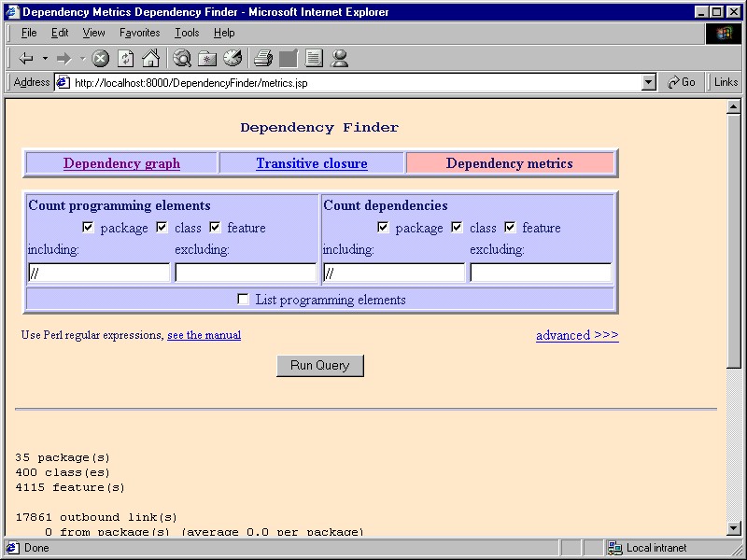Viewport: 747px width, 560px height.
Task: Toggle class under Count programming elements
Action: coord(162,227)
